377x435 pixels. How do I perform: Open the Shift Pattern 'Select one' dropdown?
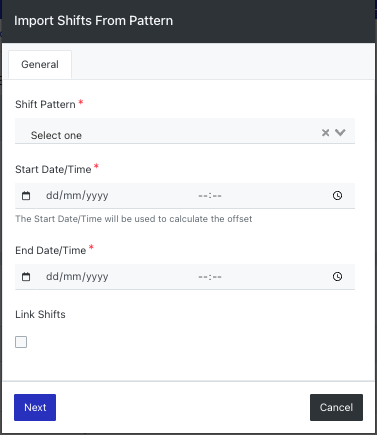coord(185,131)
